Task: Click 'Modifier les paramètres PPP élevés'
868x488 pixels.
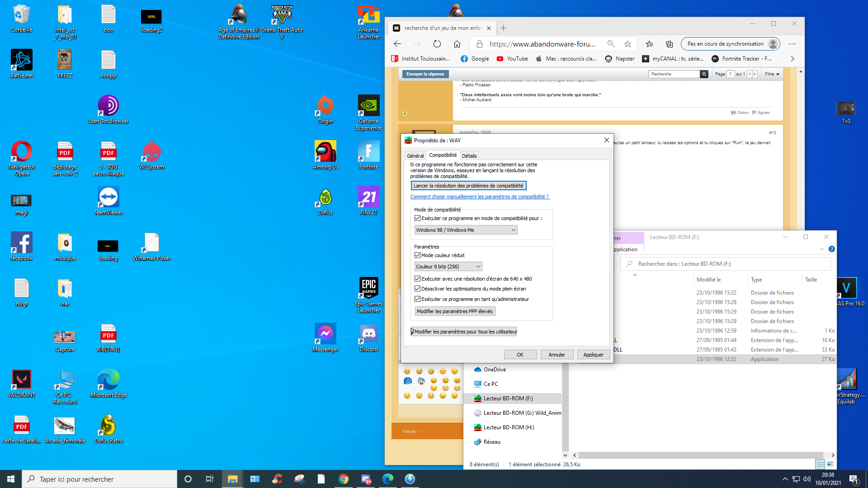Action: [x=455, y=311]
